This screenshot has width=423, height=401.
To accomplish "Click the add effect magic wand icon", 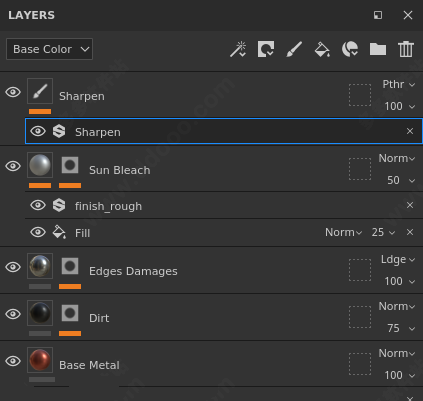I will click(x=238, y=49).
